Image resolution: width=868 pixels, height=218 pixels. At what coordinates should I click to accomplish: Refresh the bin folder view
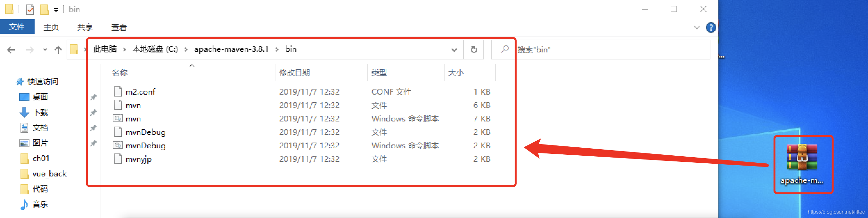pos(474,50)
